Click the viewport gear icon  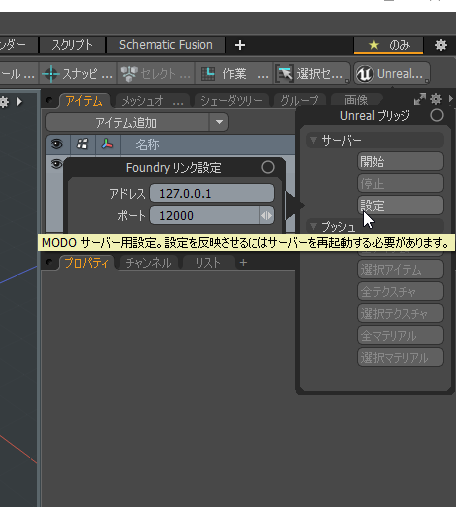coord(4,102)
